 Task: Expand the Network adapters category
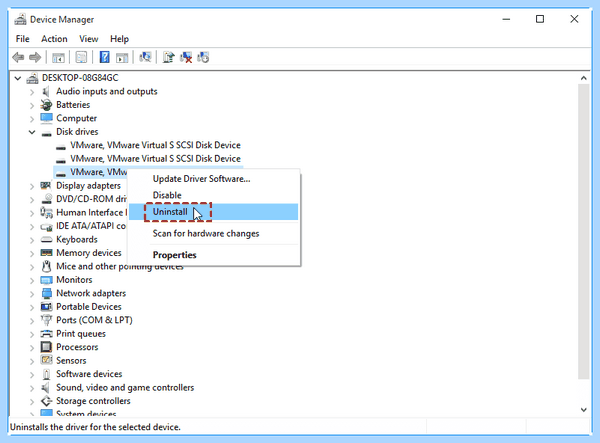pos(32,294)
